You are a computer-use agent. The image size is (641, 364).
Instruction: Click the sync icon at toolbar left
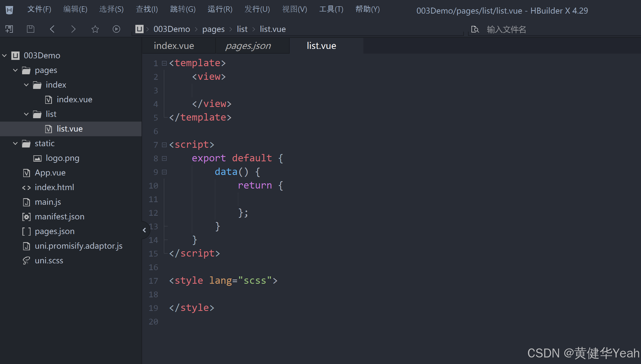9,29
